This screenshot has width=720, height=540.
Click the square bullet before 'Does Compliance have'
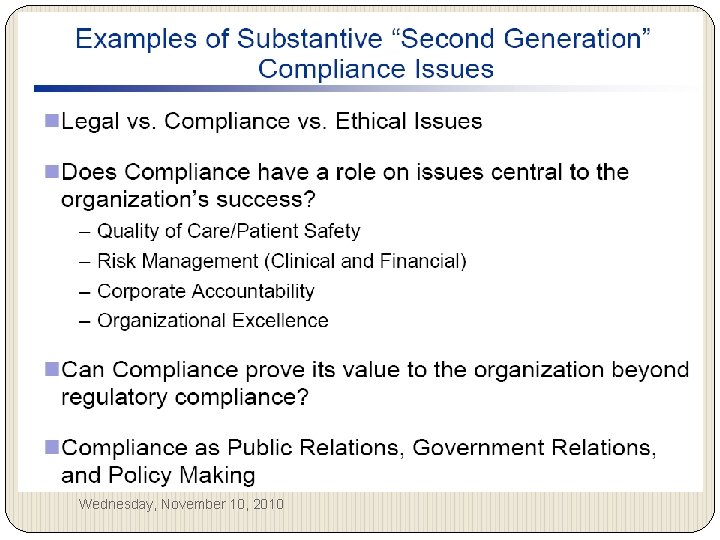52,172
